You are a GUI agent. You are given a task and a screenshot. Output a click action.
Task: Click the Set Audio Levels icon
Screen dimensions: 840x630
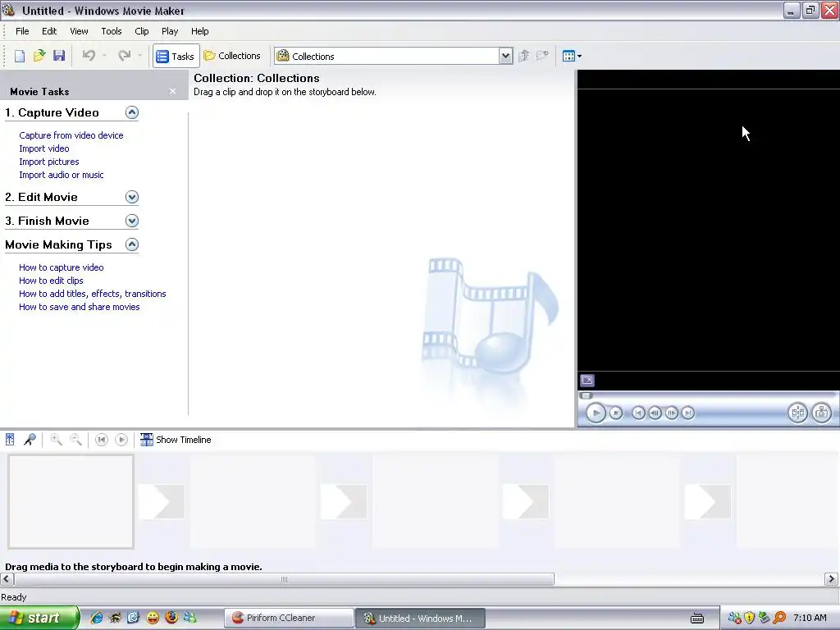click(10, 440)
